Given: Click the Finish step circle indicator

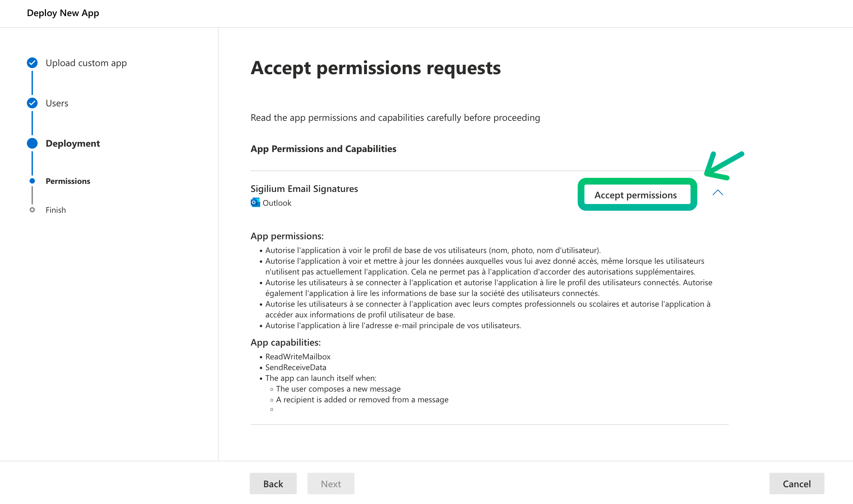Looking at the screenshot, I should 32,210.
